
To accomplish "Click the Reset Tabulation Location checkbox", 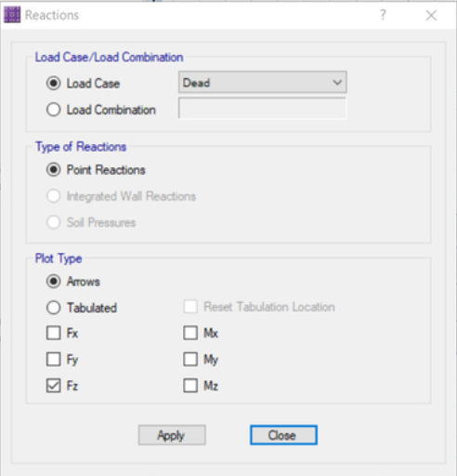I will [190, 307].
